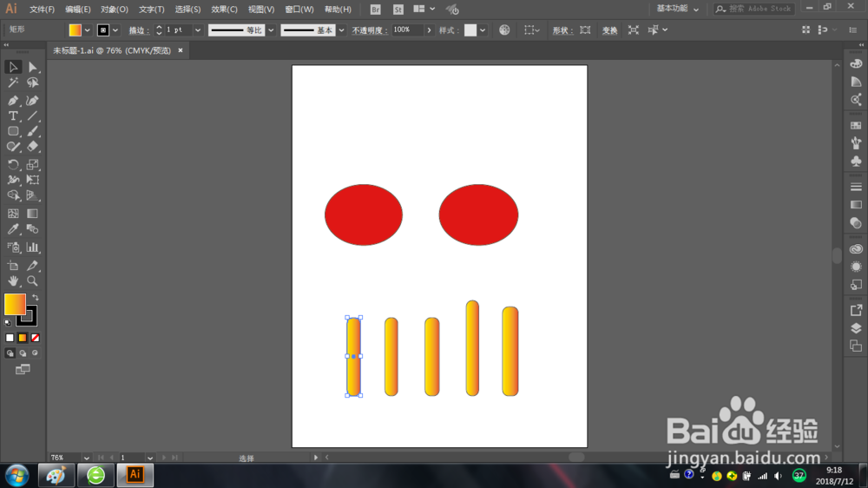The height and width of the screenshot is (488, 868).
Task: Select the Gradient tool
Action: point(33,214)
